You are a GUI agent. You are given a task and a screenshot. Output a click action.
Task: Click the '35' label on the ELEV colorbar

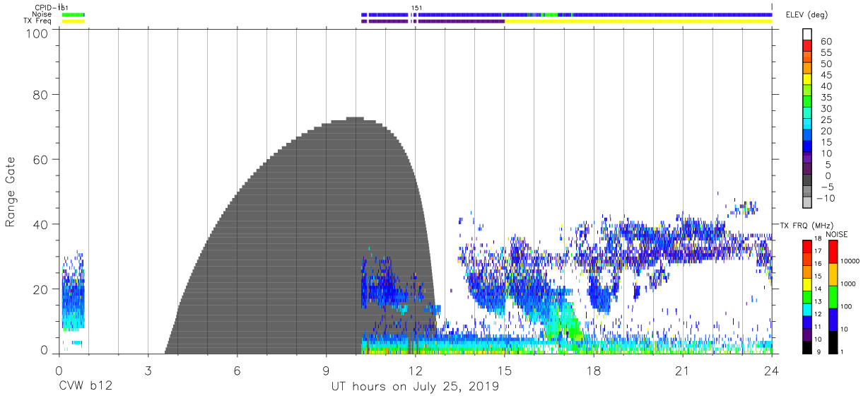(x=826, y=98)
